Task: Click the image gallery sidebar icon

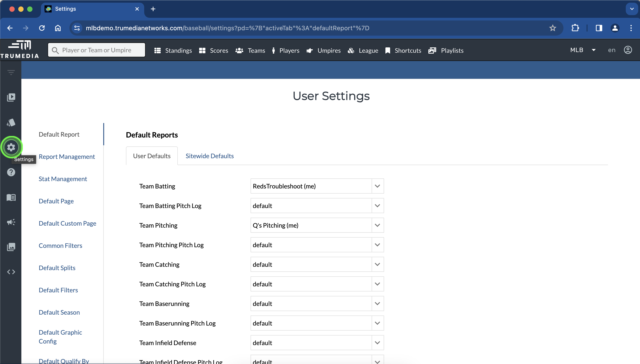Action: pyautogui.click(x=11, y=247)
